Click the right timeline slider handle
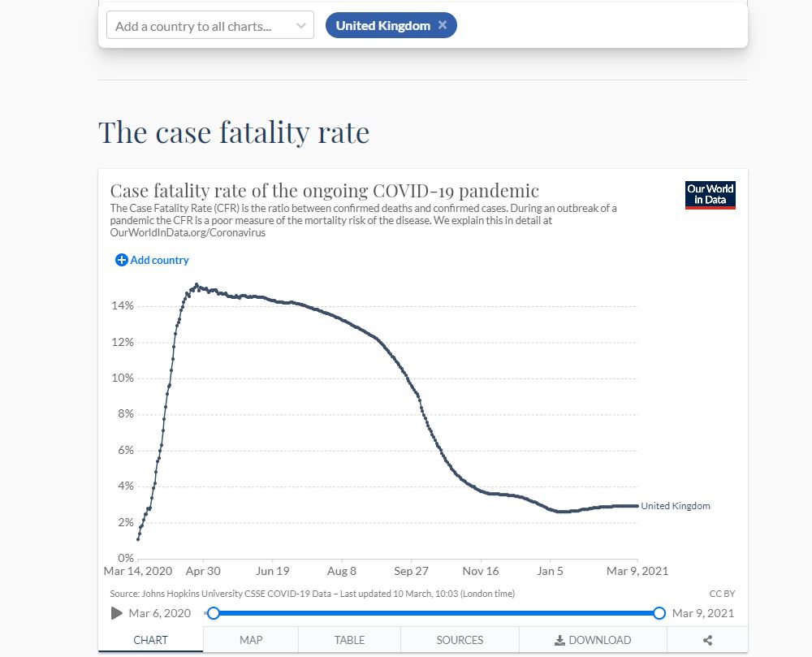This screenshot has height=657, width=812. 659,613
